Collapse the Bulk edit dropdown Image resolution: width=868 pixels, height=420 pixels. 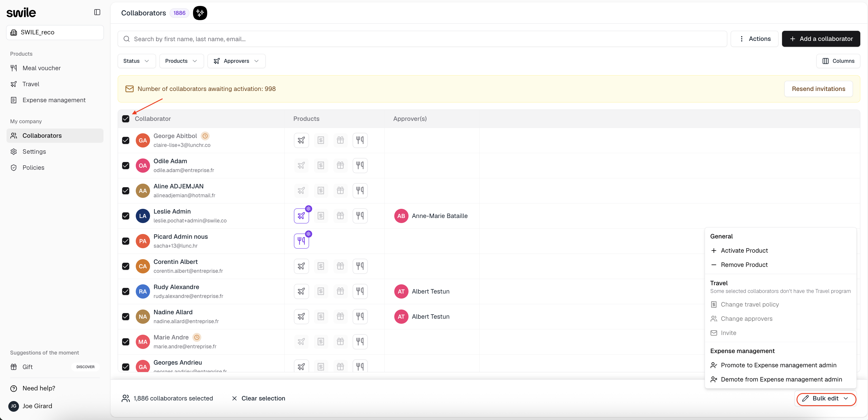pos(826,398)
